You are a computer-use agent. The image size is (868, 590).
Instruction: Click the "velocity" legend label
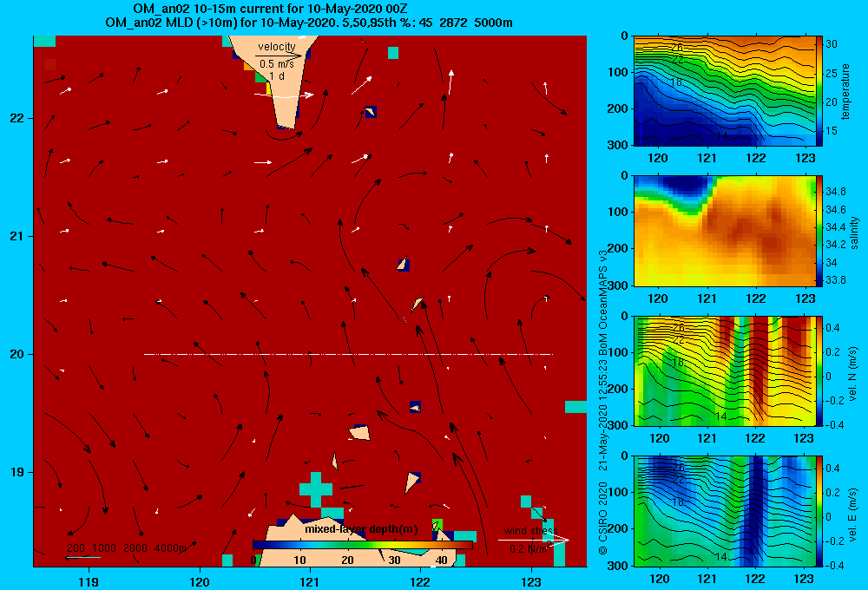[x=277, y=47]
